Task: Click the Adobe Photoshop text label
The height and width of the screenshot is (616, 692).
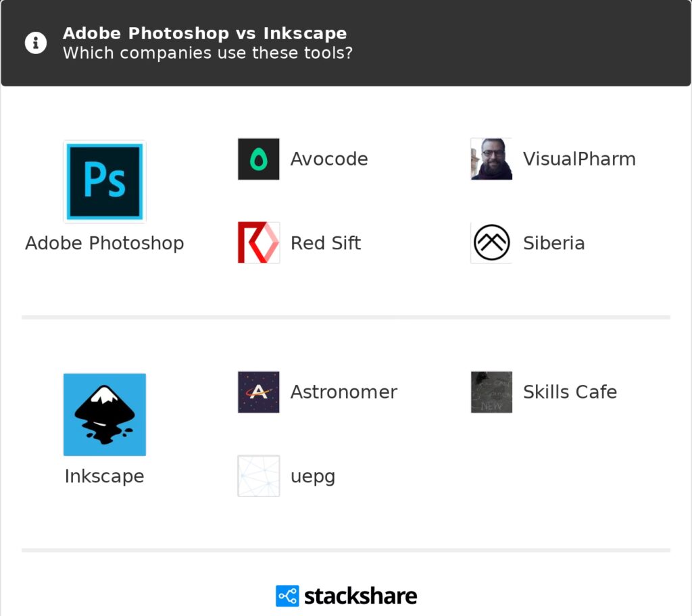Action: (105, 243)
